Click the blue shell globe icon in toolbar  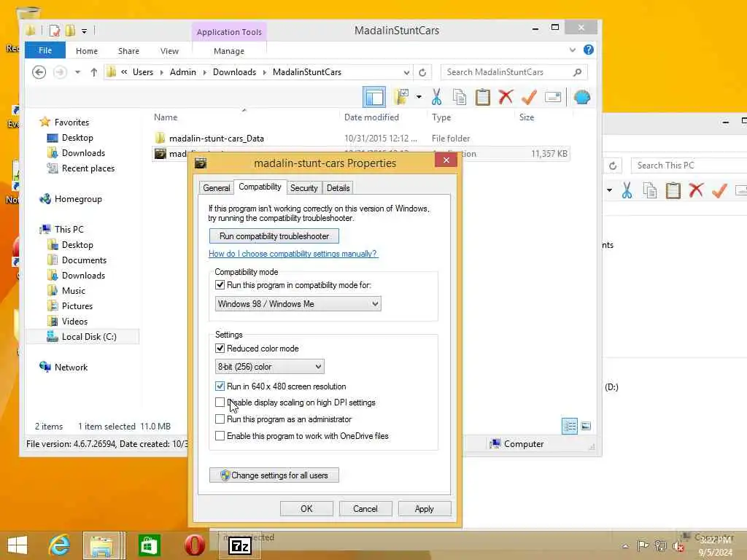[582, 97]
